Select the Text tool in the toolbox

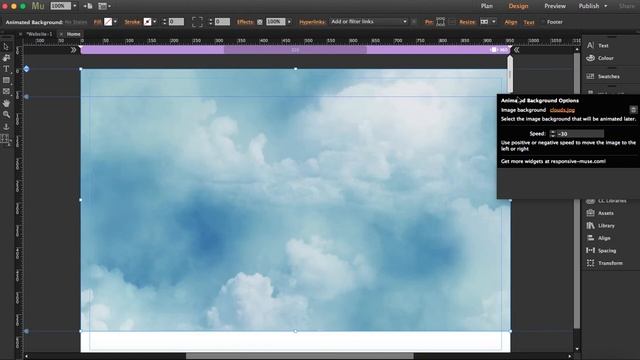pyautogui.click(x=6, y=69)
